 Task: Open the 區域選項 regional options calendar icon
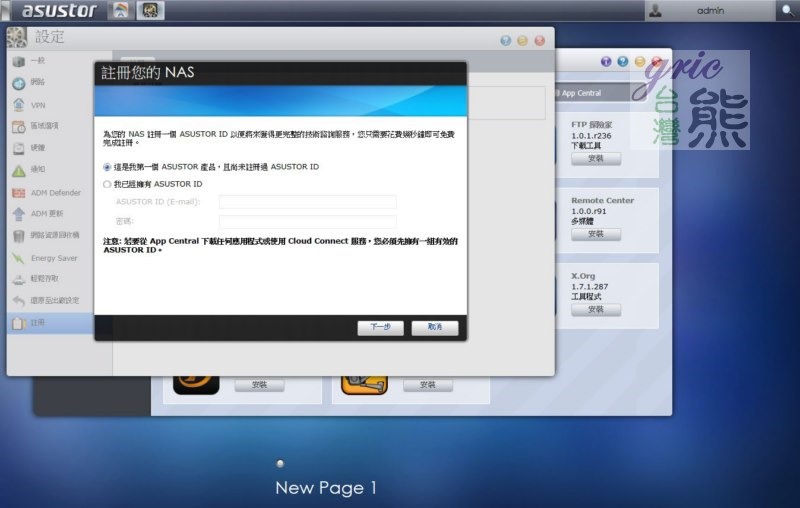[x=18, y=126]
